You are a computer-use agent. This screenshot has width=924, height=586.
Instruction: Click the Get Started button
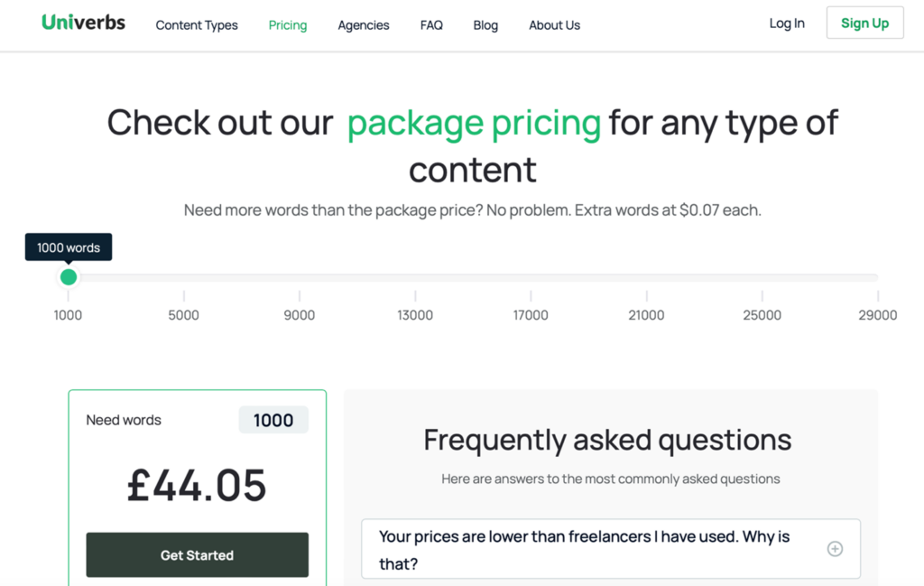(x=198, y=554)
